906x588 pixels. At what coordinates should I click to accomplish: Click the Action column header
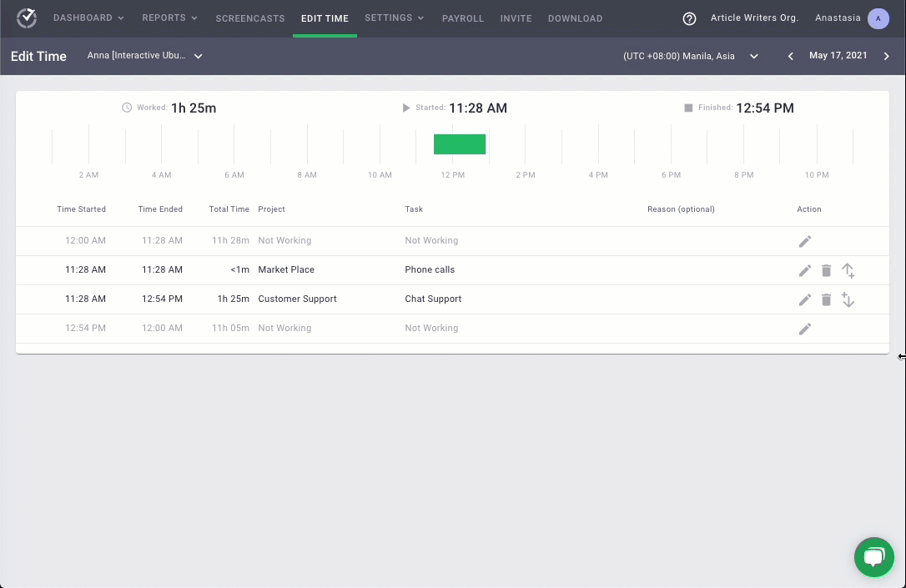809,209
